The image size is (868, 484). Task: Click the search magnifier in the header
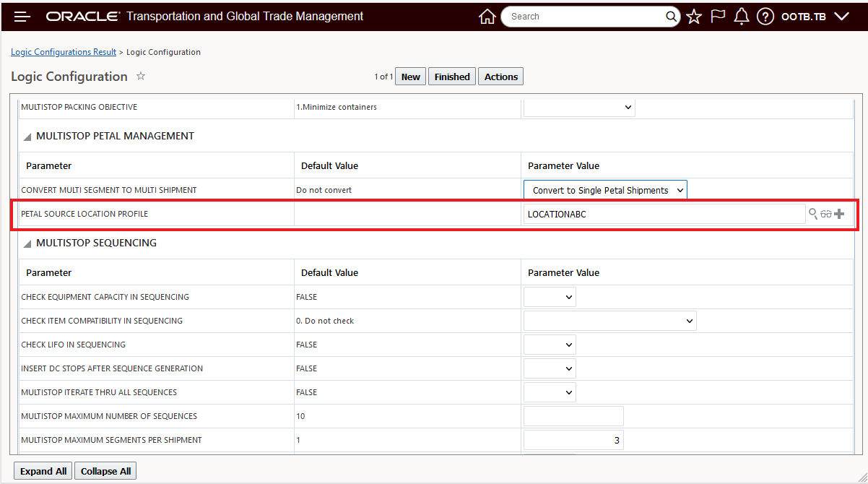pyautogui.click(x=672, y=16)
